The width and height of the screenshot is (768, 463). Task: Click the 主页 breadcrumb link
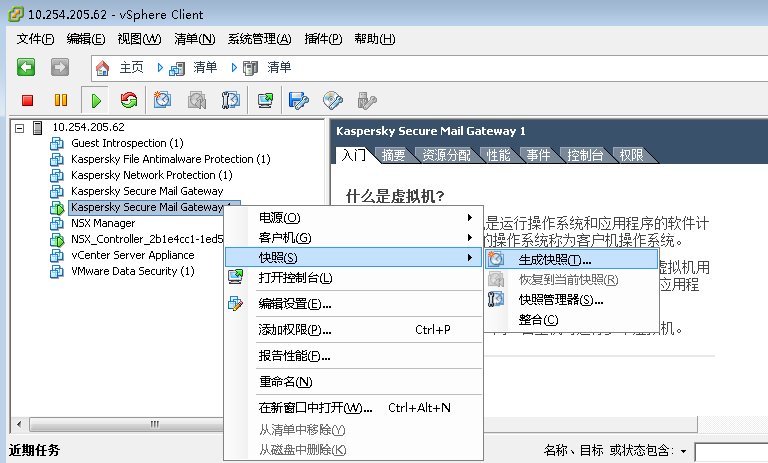(131, 68)
